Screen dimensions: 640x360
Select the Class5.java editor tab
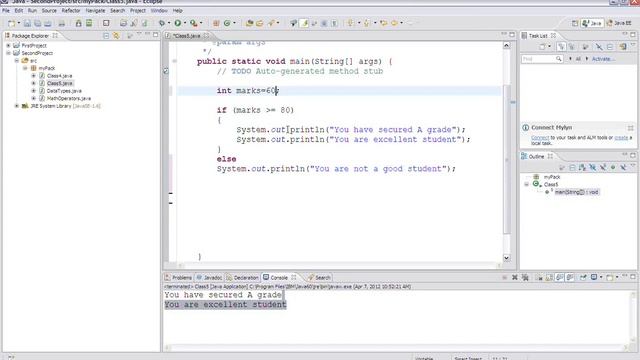click(x=186, y=36)
